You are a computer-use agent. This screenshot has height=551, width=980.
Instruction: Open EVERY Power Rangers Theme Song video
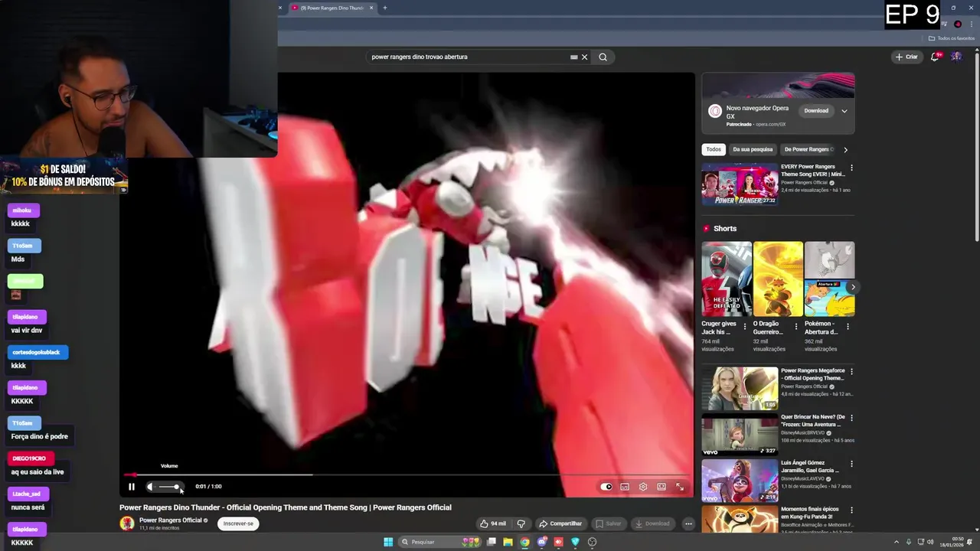click(740, 184)
